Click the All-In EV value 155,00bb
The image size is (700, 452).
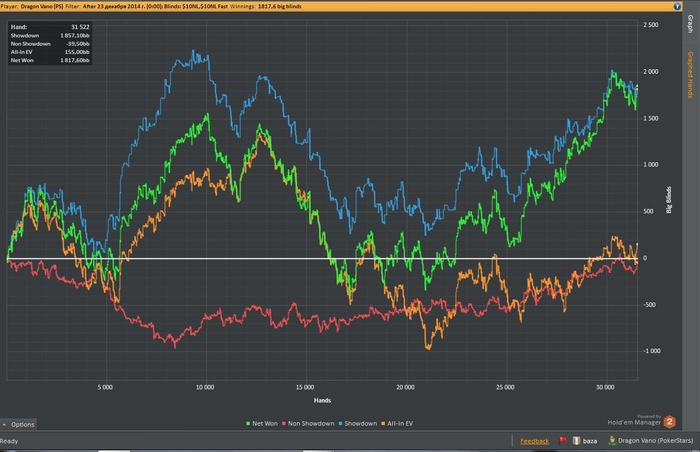point(77,52)
